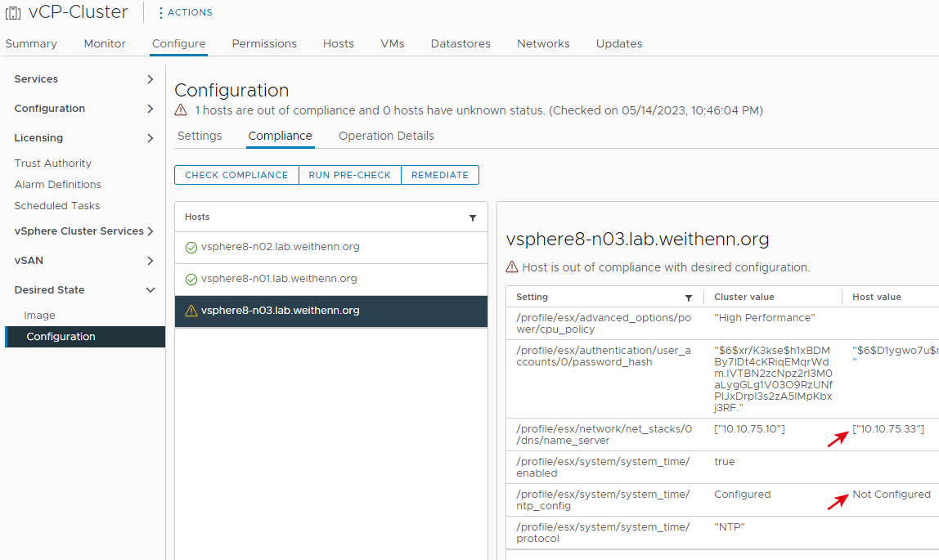Click the Configured cluster value for ntp_config
Image resolution: width=939 pixels, height=560 pixels.
click(x=742, y=494)
